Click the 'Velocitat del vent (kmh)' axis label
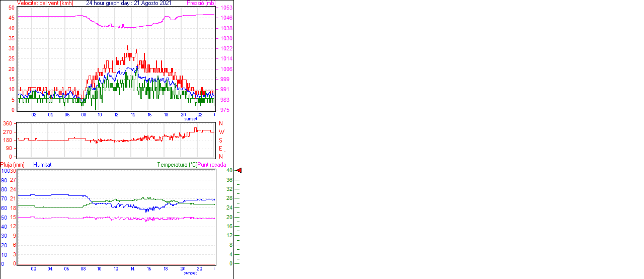 point(45,3)
